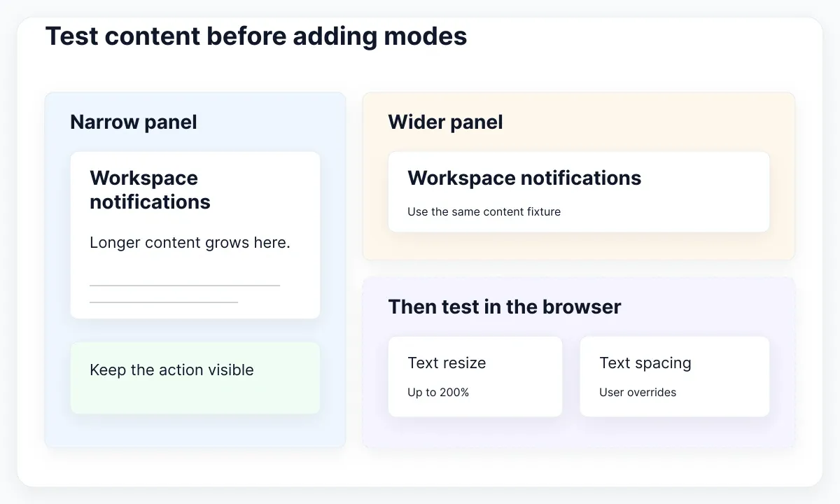Screen dimensions: 840x504
Task: Open the Workspace notifications card in Wider panel
Action: pyautogui.click(x=579, y=192)
